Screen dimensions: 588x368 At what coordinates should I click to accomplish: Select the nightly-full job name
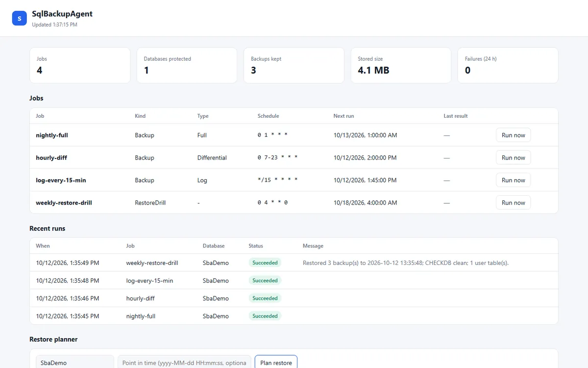(x=52, y=135)
